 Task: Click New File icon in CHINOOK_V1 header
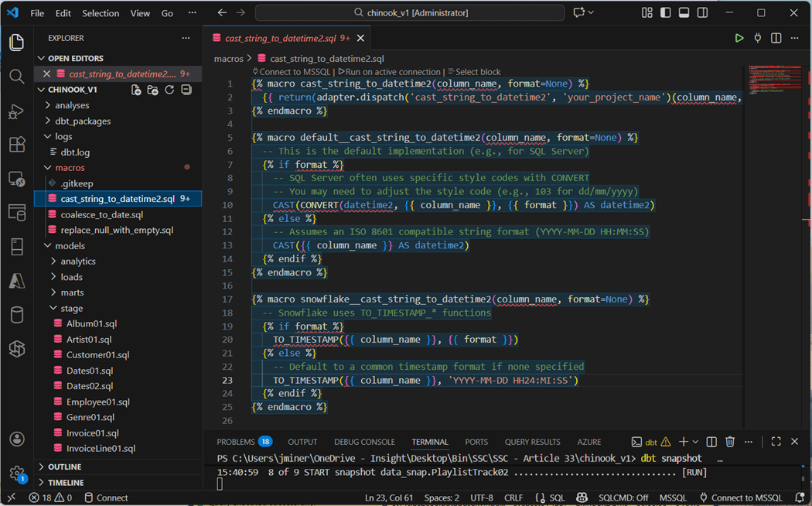136,90
